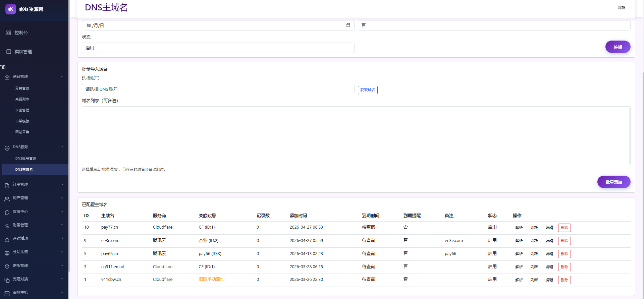Click the 批量添加 button
Screen dimensions: 644x299
[614, 182]
